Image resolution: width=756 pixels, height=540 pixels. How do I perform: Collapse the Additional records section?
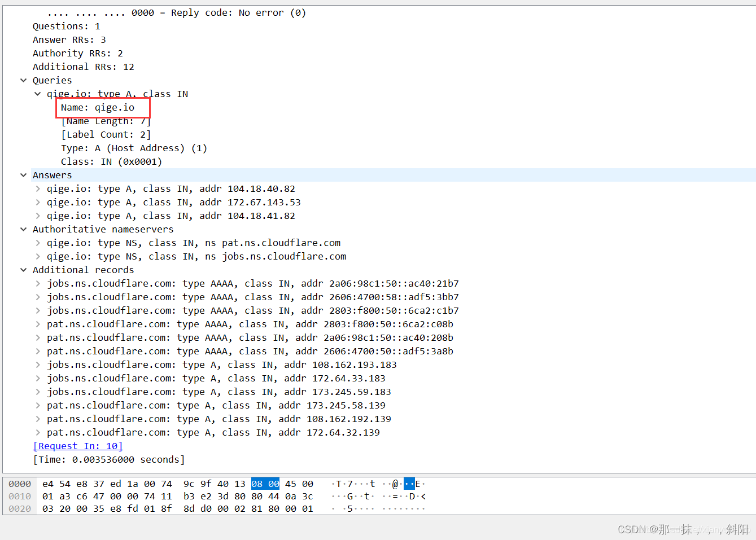point(24,270)
